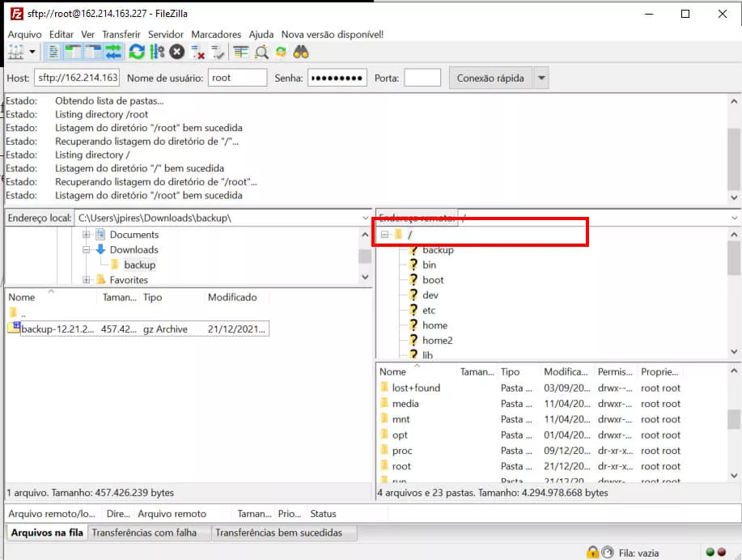Click the Host input field

(x=77, y=78)
